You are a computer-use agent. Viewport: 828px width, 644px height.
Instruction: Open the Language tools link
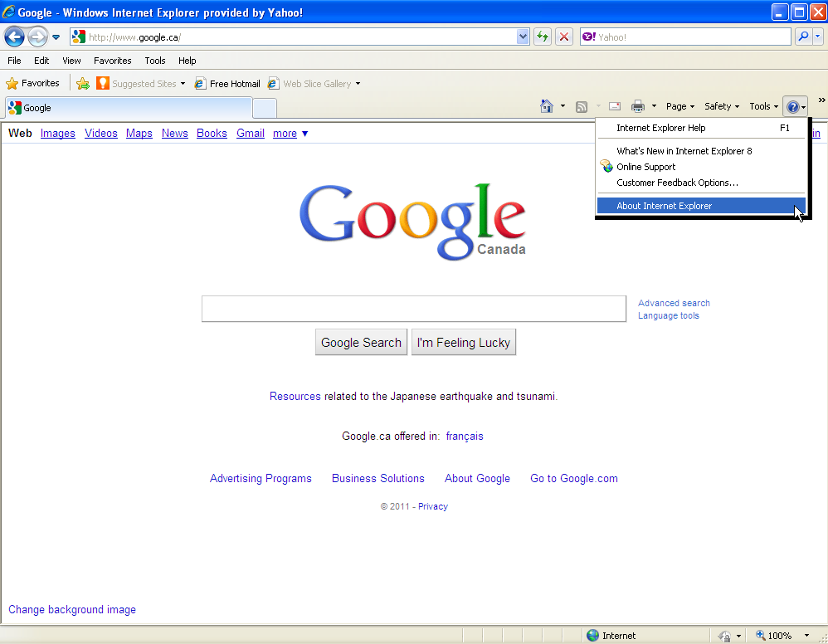(x=668, y=316)
